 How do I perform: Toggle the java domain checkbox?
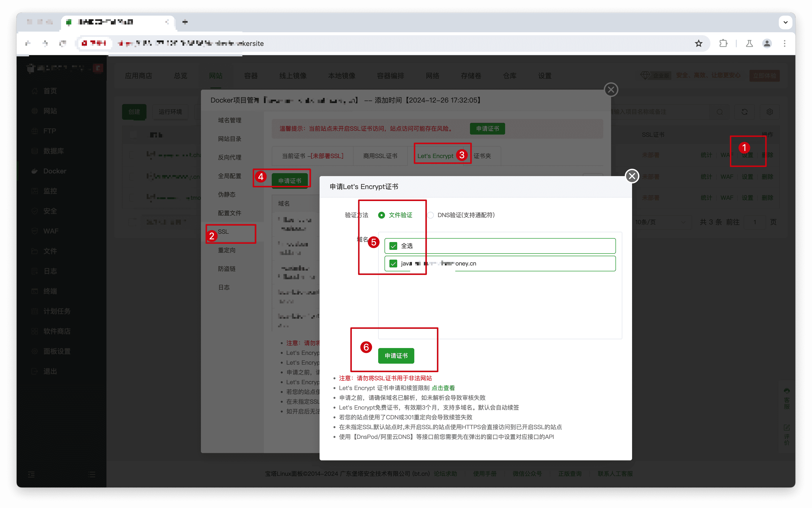coord(393,264)
